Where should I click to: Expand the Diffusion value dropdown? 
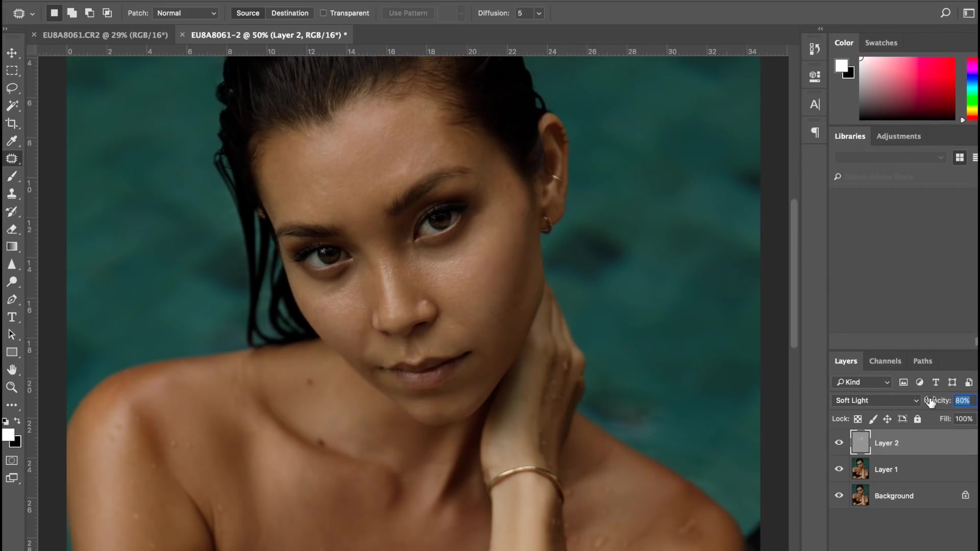(x=538, y=13)
